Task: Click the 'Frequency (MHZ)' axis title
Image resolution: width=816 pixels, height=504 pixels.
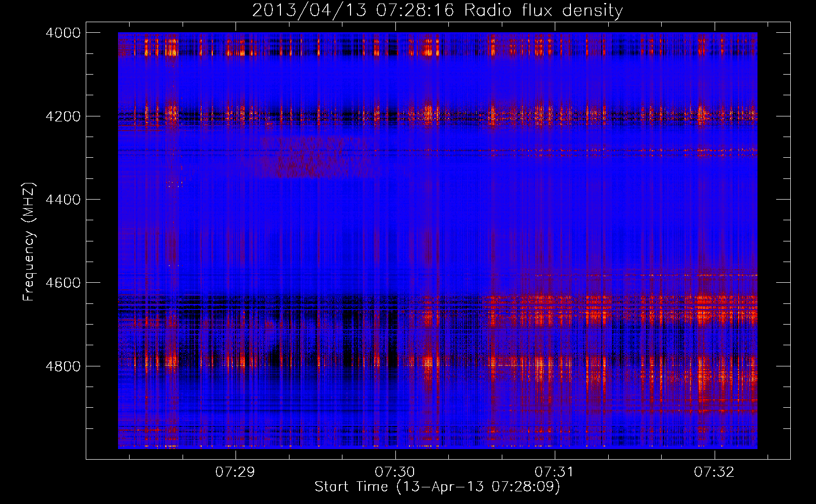Action: point(29,242)
